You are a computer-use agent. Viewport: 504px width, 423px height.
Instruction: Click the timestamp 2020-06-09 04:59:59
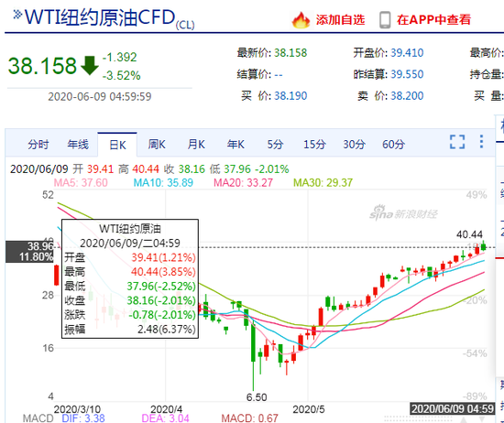(x=100, y=97)
